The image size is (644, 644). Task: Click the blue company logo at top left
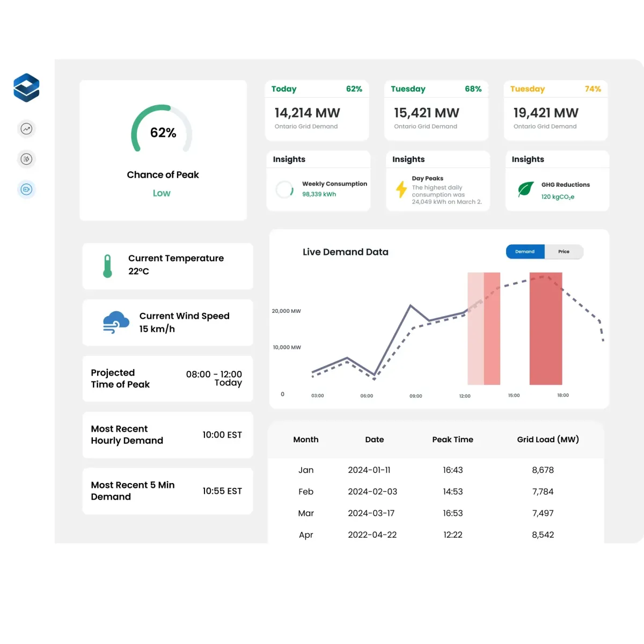26,87
